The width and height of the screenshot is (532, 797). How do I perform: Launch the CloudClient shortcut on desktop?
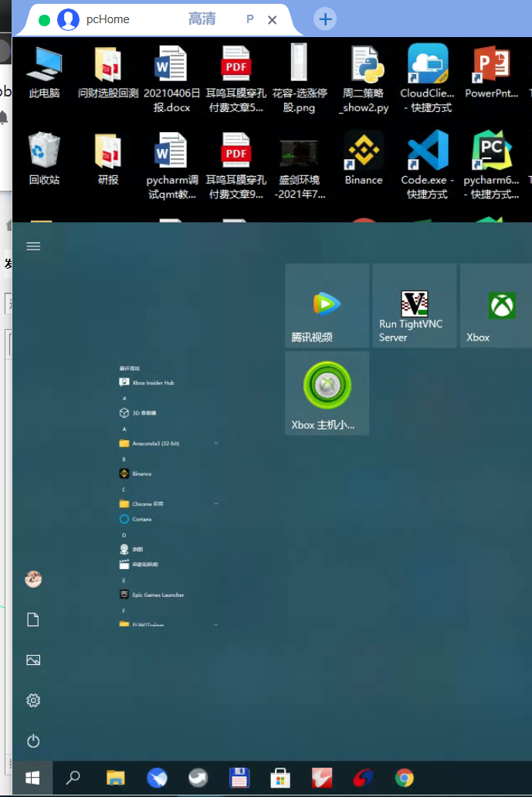point(427,78)
